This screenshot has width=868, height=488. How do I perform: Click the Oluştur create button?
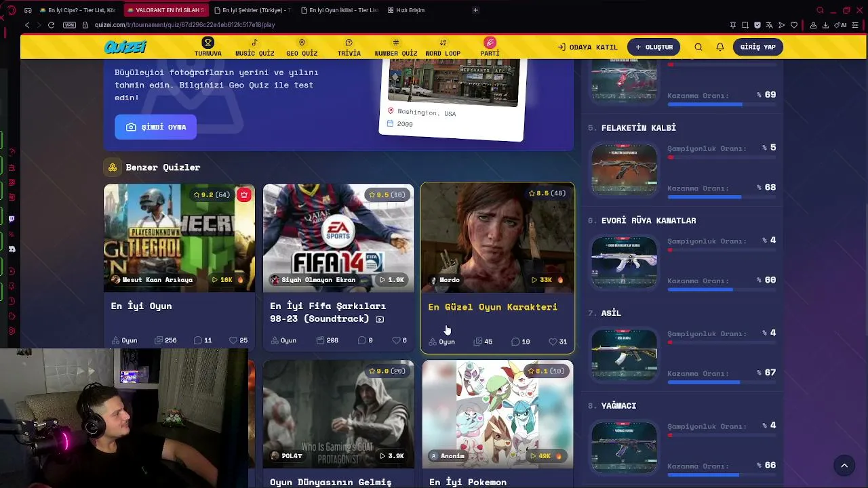point(654,47)
